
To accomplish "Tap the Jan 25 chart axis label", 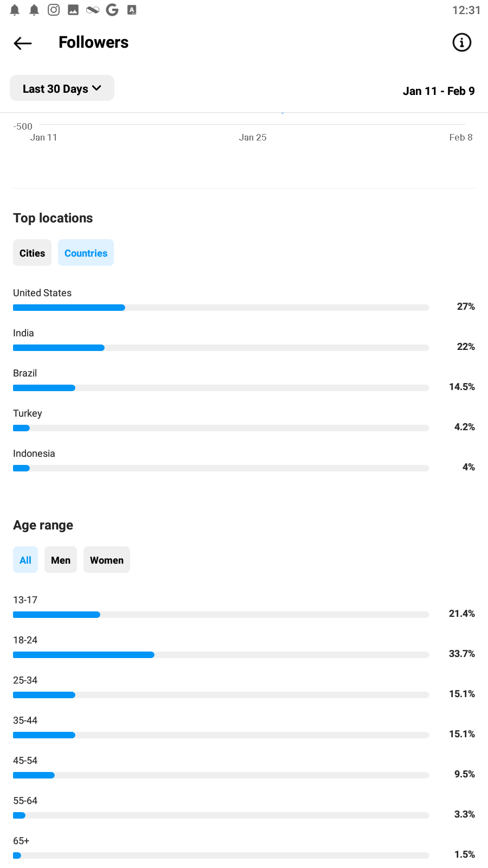I will point(253,137).
